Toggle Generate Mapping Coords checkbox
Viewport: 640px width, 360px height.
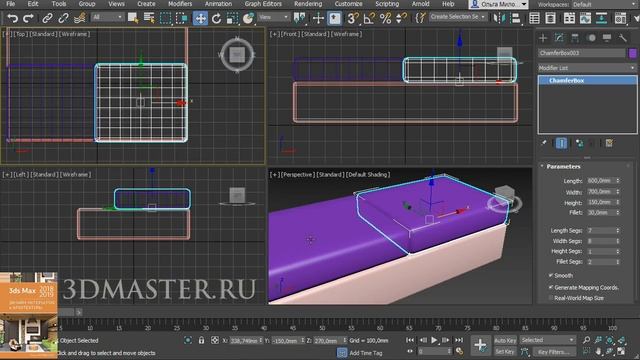coord(551,287)
